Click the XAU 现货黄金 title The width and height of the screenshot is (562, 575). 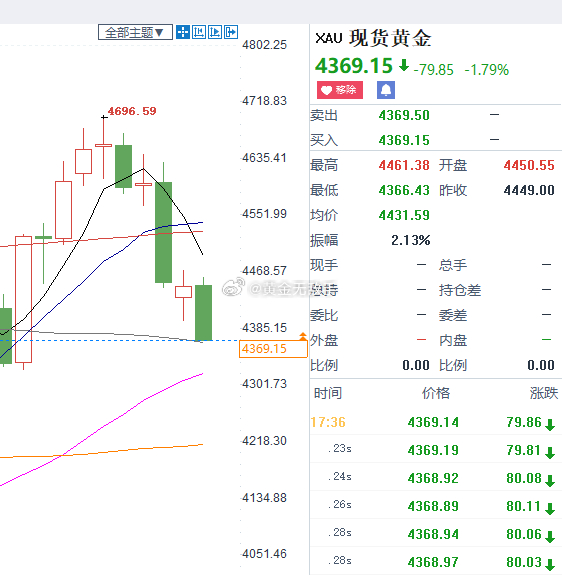(x=373, y=38)
